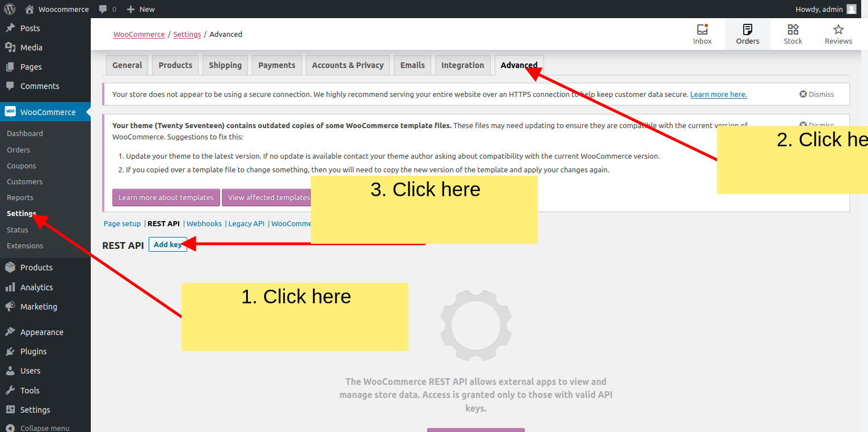Viewport: 868px width, 432px height.
Task: Open the Inbox activity icon
Action: [x=702, y=29]
